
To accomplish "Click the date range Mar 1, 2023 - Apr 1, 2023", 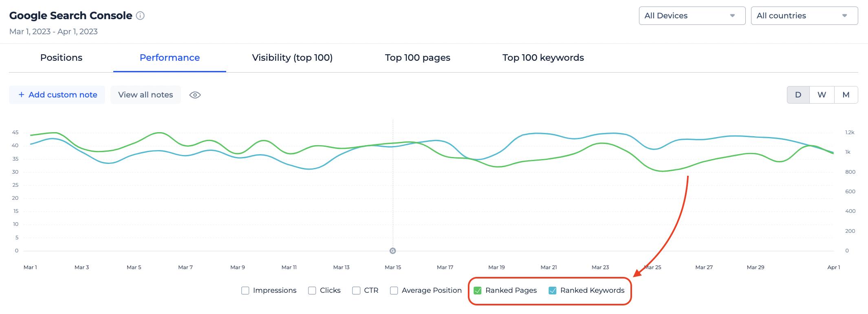I will click(53, 31).
